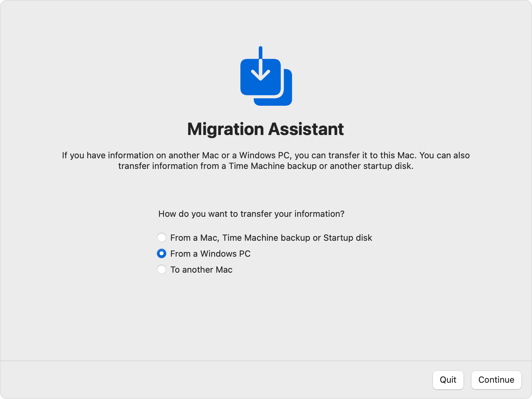
Task: Click the 'From a Windows PC' label text
Action: pyautogui.click(x=210, y=253)
